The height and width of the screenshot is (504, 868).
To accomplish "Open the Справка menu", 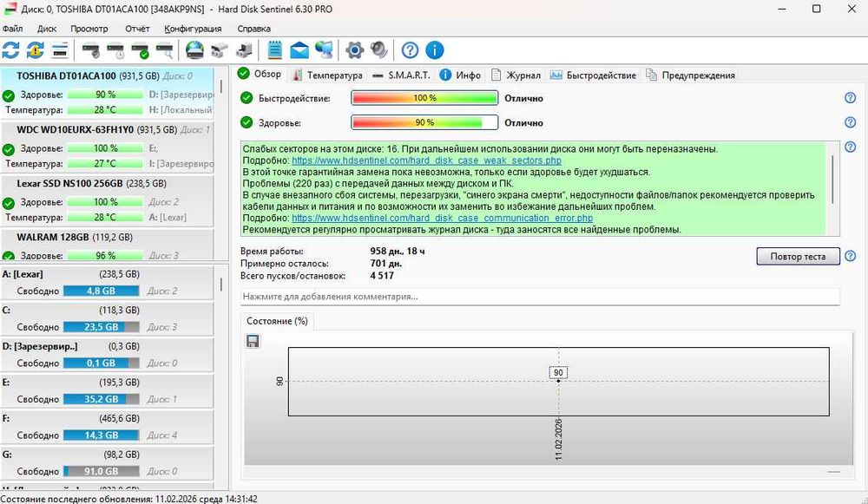I will (254, 29).
